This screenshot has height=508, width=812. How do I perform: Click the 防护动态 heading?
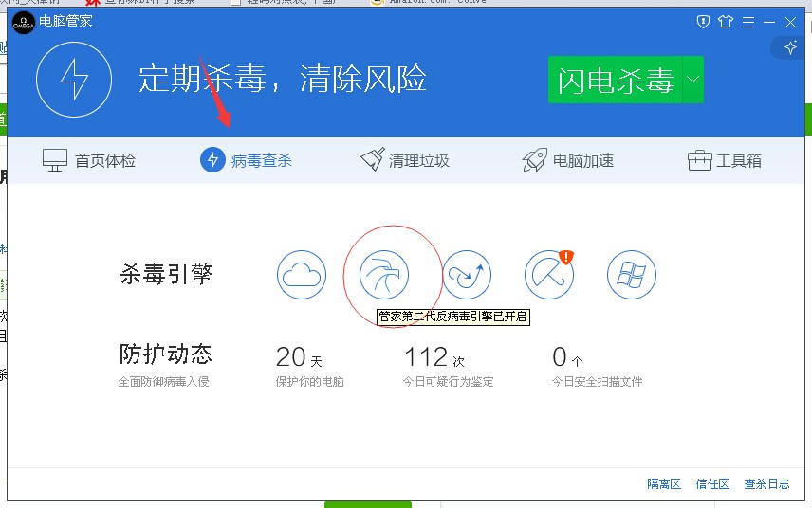(166, 354)
